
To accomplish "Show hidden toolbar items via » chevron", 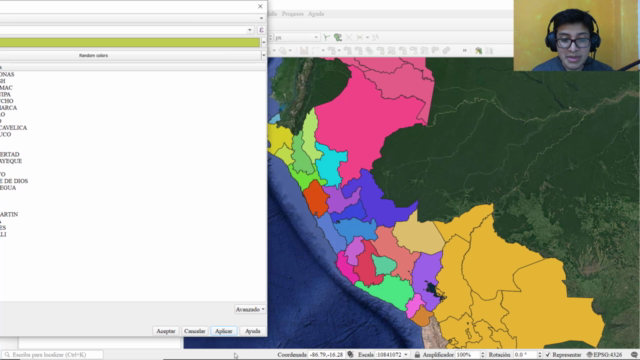I will coord(464,51).
